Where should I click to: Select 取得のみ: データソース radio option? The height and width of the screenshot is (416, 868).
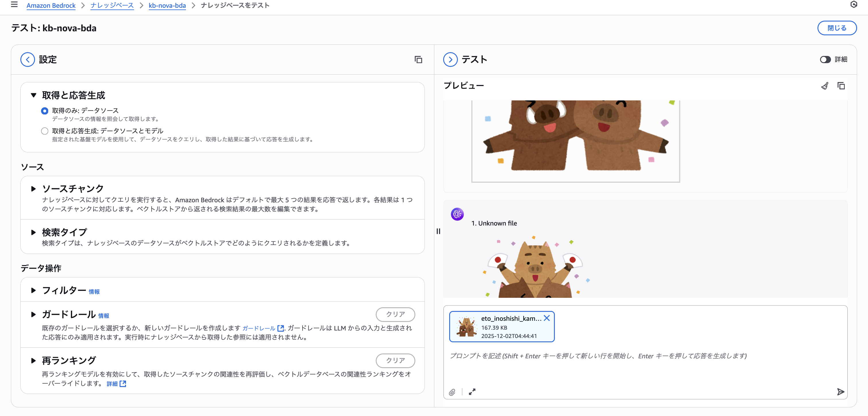[44, 111]
